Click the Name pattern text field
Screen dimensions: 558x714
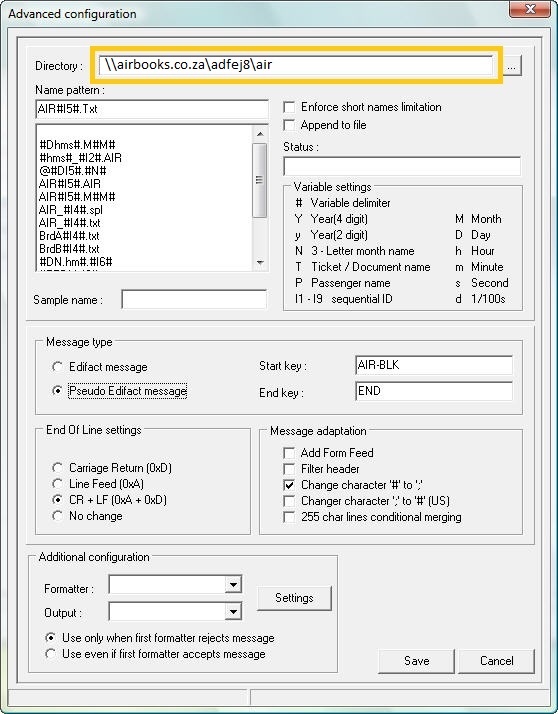click(x=152, y=109)
